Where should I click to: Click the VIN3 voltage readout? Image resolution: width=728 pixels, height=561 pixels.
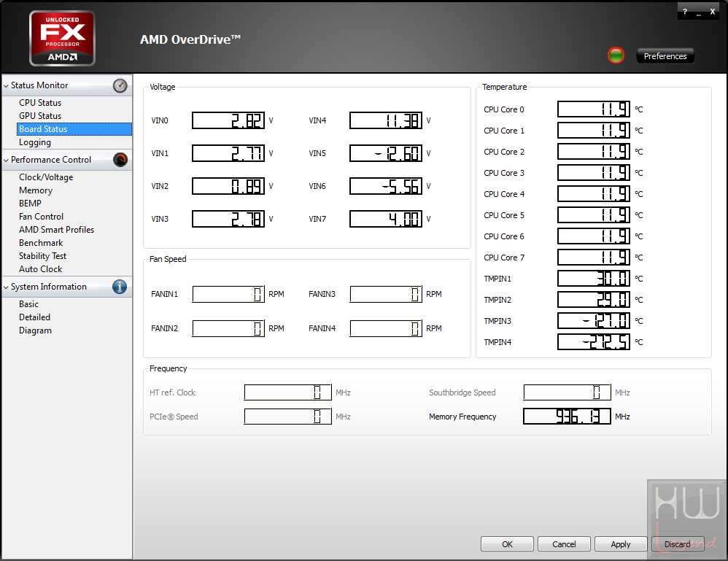[x=228, y=219]
